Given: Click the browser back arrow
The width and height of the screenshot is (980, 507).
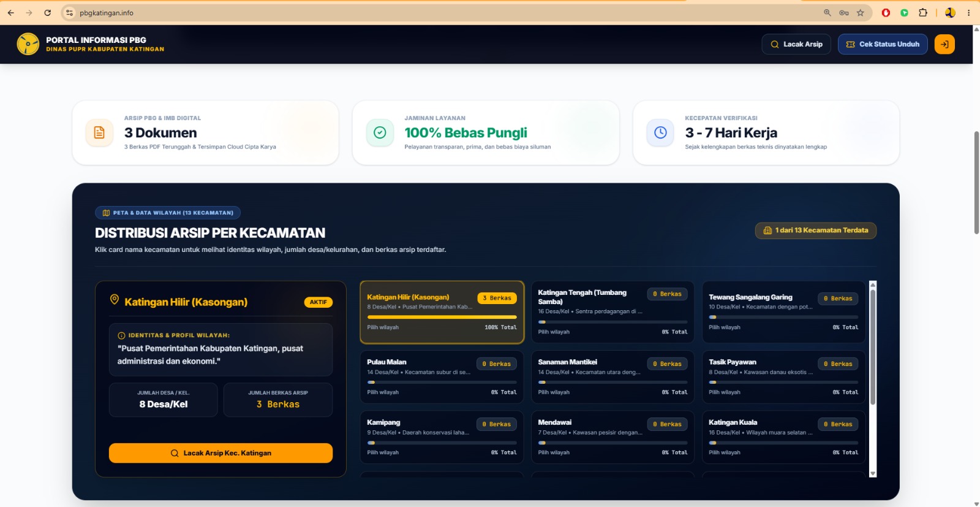Looking at the screenshot, I should click(x=11, y=12).
